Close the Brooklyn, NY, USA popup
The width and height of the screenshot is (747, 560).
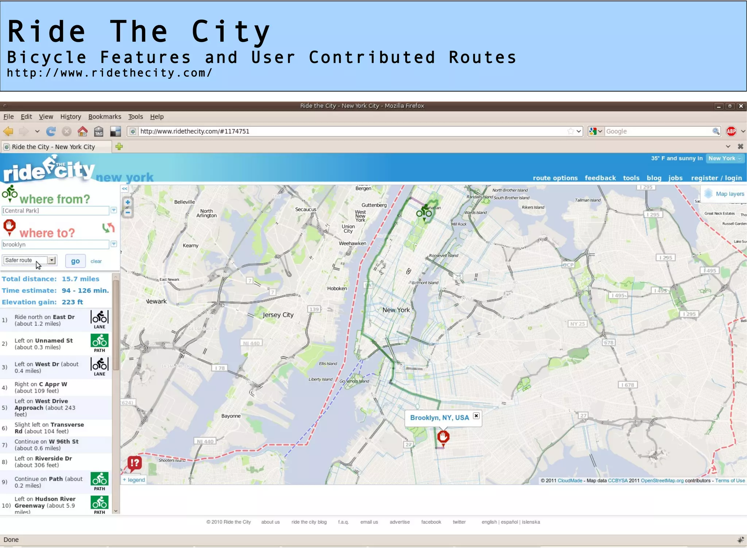click(x=476, y=416)
